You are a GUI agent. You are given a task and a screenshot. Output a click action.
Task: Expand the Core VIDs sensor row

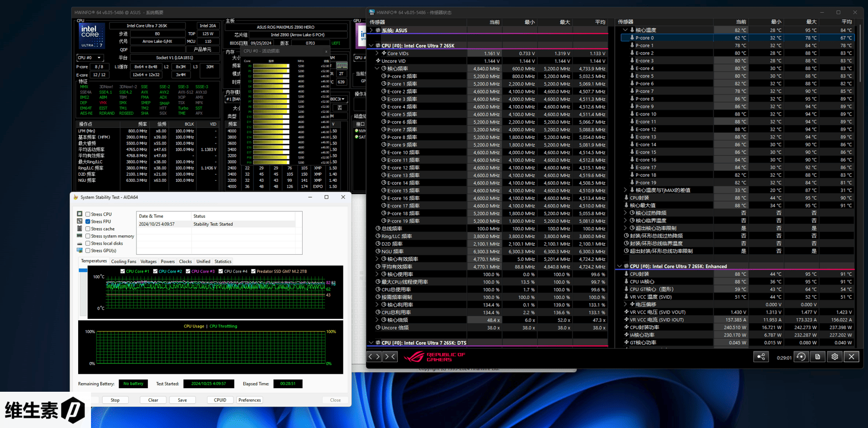coord(377,53)
